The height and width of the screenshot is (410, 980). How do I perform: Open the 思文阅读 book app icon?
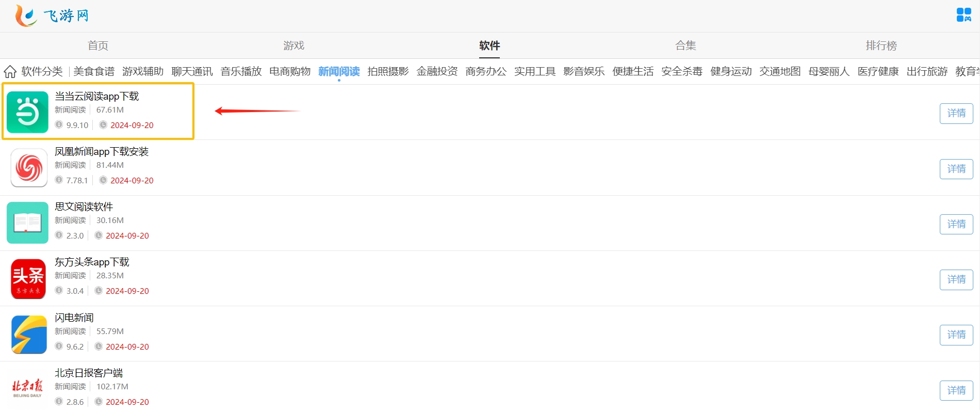[x=27, y=223]
